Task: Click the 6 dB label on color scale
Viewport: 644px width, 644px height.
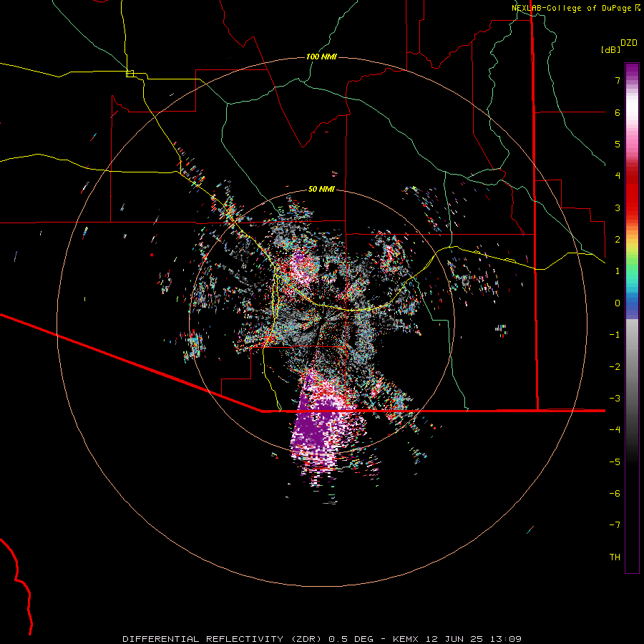Action: tap(618, 112)
